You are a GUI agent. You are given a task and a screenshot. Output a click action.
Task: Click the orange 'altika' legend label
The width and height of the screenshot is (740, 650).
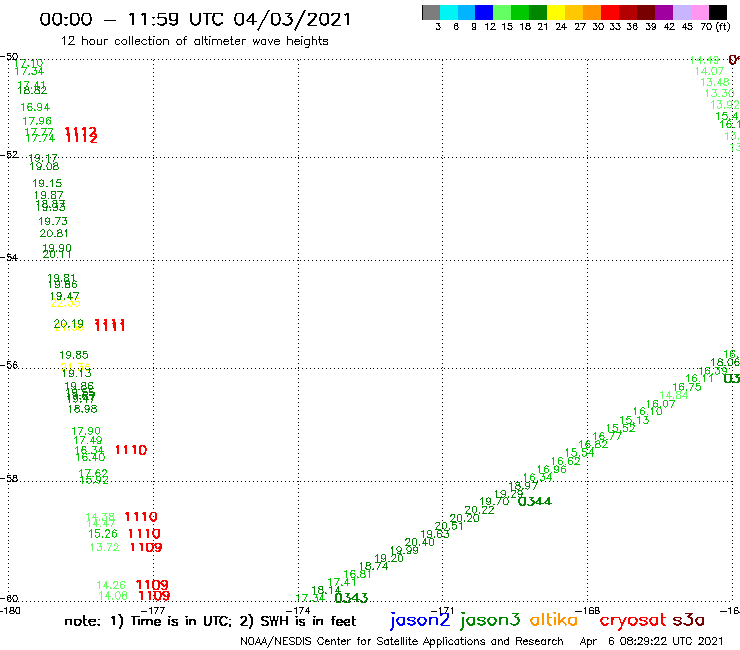coord(554,619)
